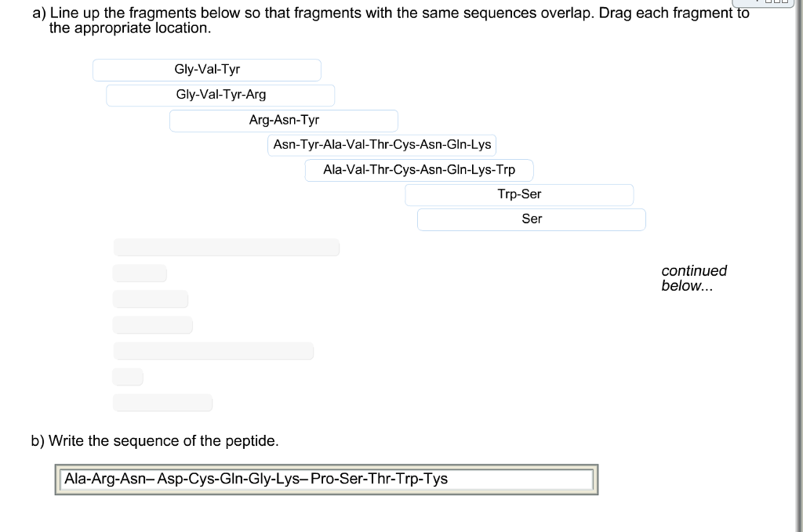Select the Ser fragment

531,219
